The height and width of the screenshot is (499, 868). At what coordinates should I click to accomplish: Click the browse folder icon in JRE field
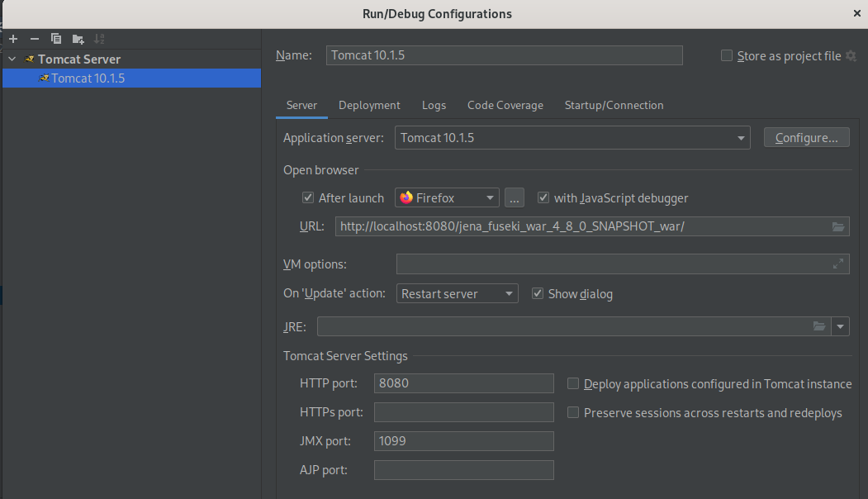coord(819,326)
